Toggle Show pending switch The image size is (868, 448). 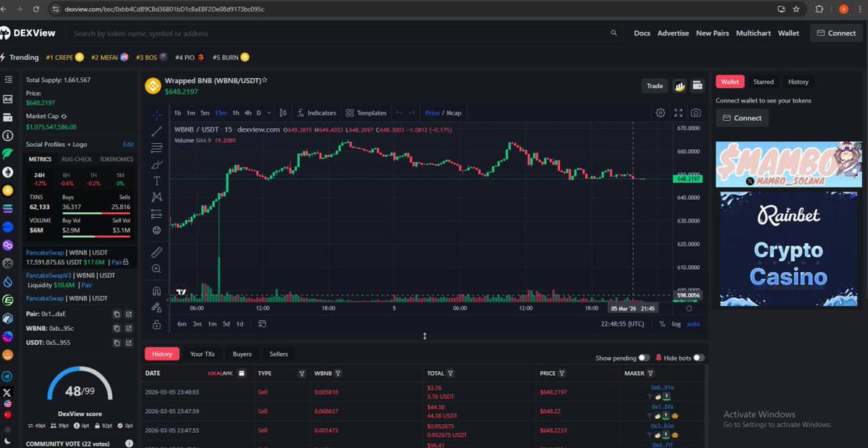tap(643, 358)
